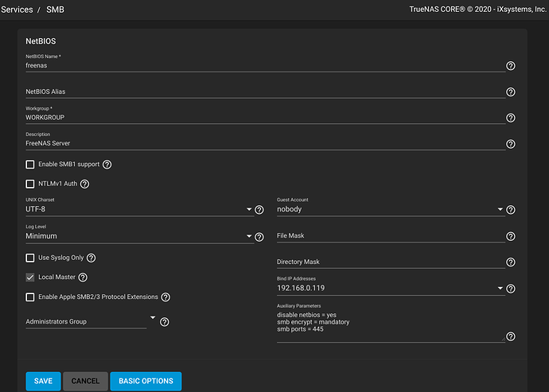
Task: Switch to Basic Options
Action: 146,381
